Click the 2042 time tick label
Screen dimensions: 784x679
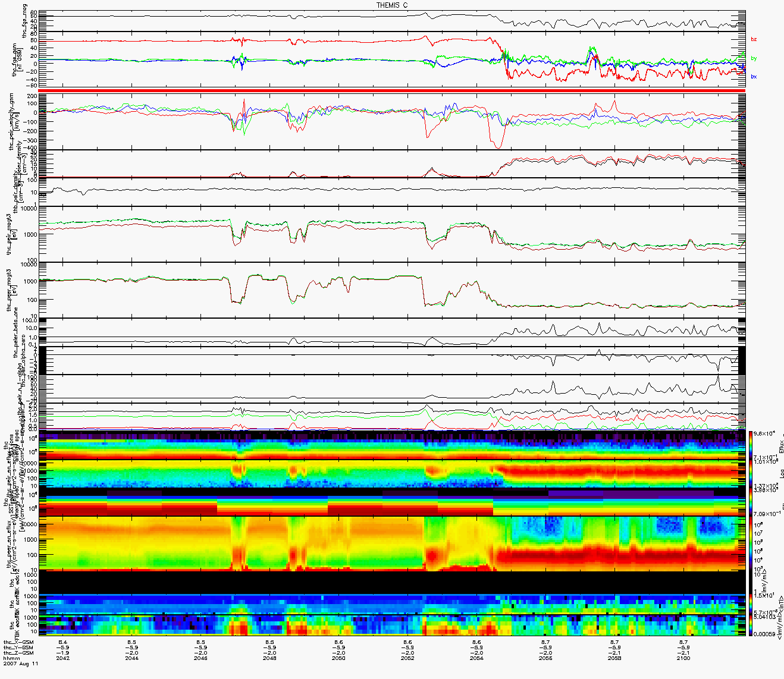click(x=62, y=658)
